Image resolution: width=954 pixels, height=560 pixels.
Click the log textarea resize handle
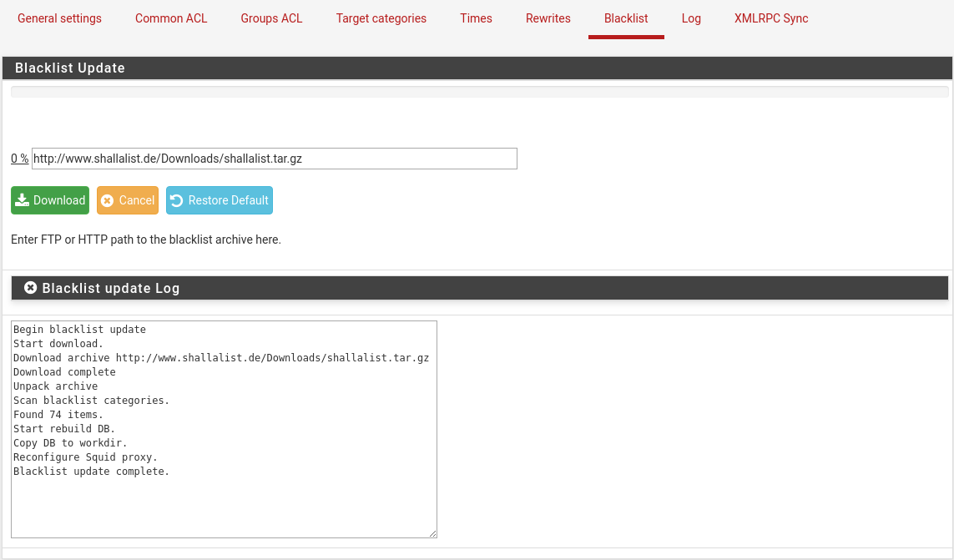[432, 534]
